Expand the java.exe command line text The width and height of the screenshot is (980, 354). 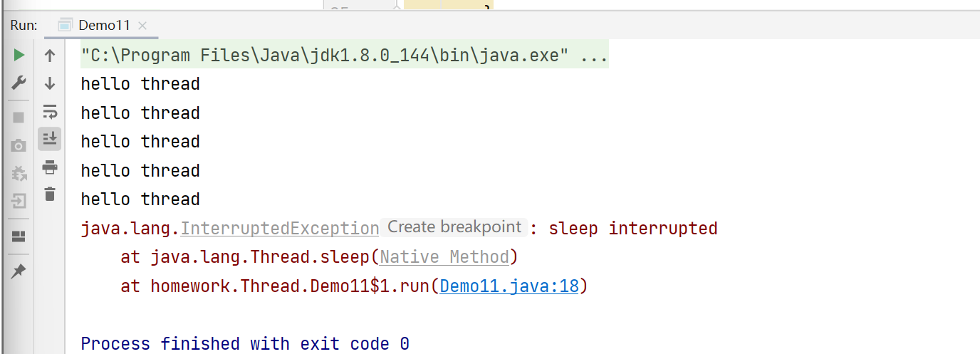click(x=345, y=56)
